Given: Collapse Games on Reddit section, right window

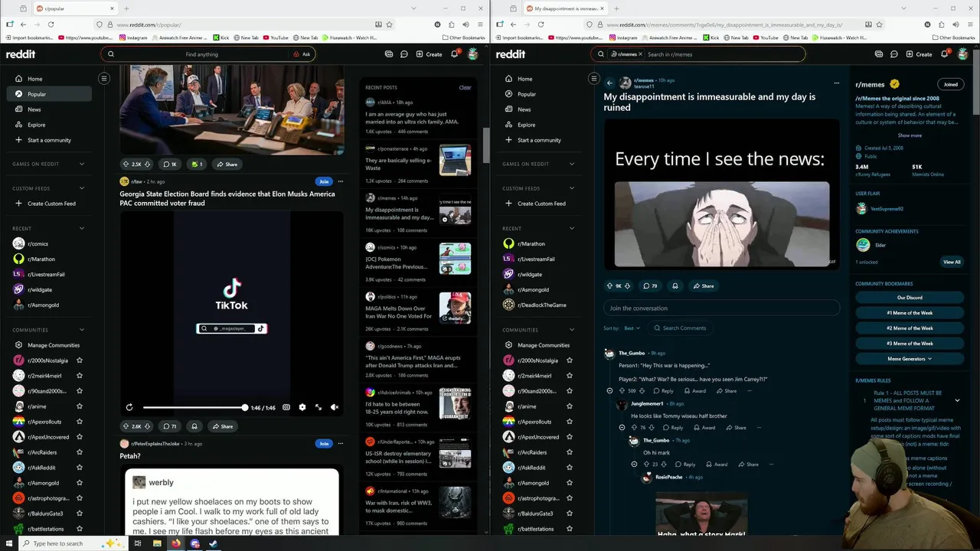Looking at the screenshot, I should [572, 164].
